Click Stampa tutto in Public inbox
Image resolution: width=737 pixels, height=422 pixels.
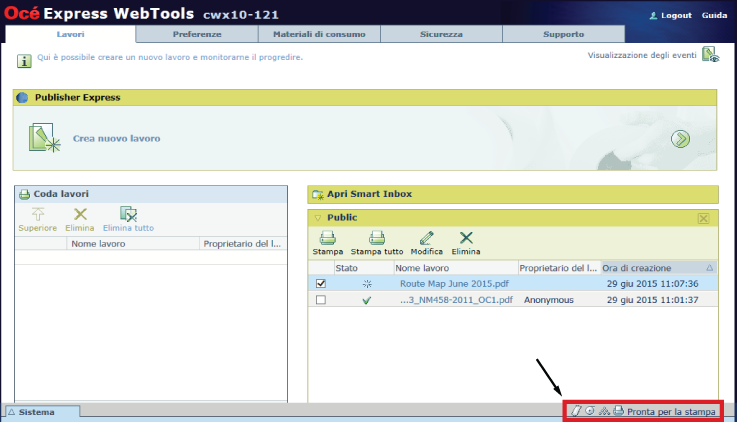[x=377, y=243]
